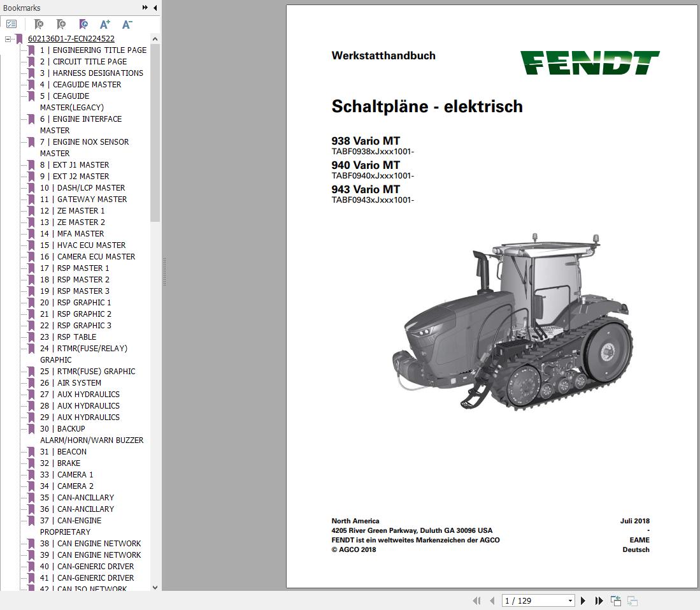Increase bookmark text size with A+ icon
The image size is (700, 610).
[x=105, y=24]
